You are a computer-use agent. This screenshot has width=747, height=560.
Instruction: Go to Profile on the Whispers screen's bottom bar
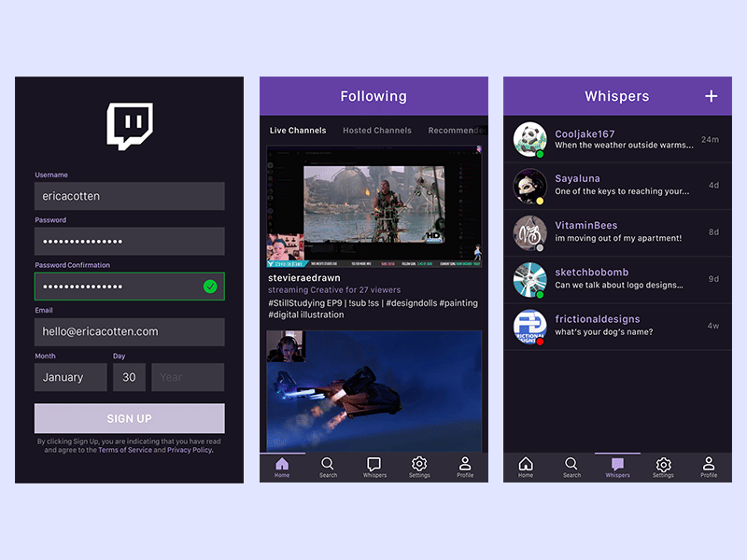(709, 467)
